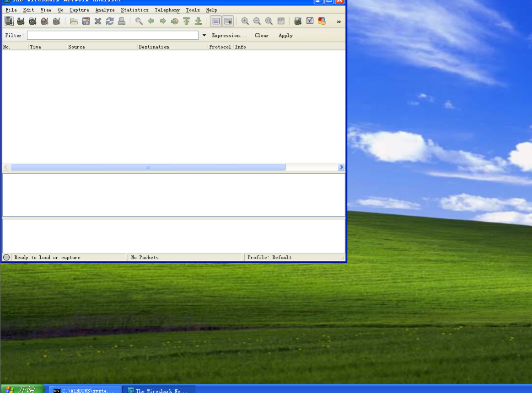The width and height of the screenshot is (532, 393).
Task: Open the Help menu
Action: tap(211, 10)
